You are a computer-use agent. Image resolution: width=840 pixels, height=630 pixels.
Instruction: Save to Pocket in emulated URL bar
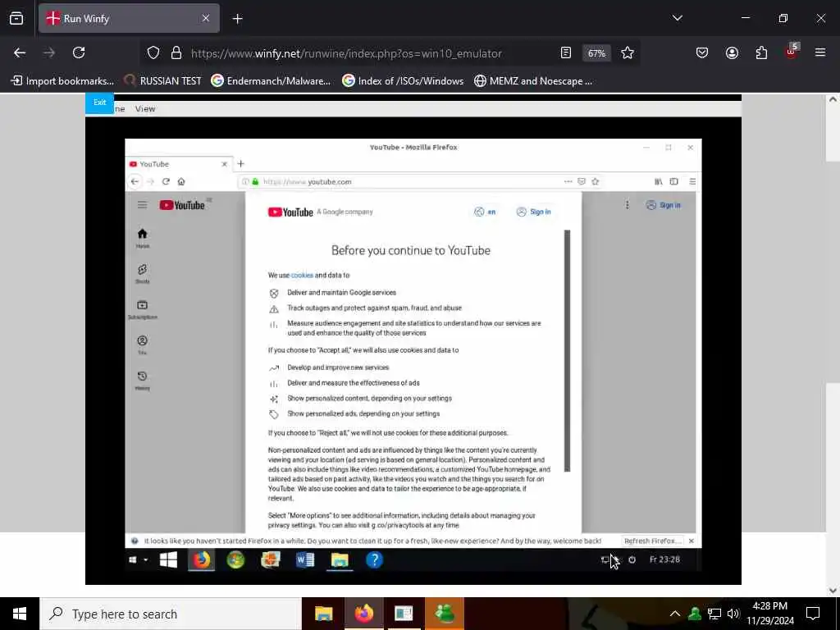[x=582, y=181]
